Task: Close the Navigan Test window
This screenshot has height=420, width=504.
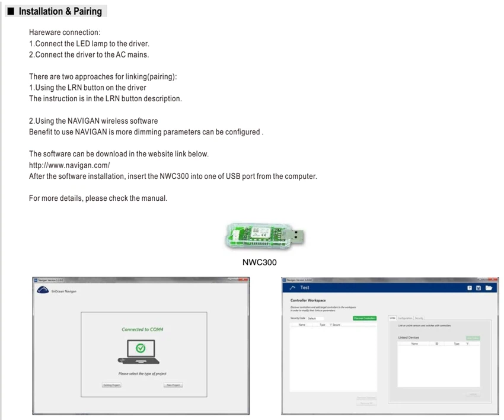Action: pyautogui.click(x=493, y=280)
